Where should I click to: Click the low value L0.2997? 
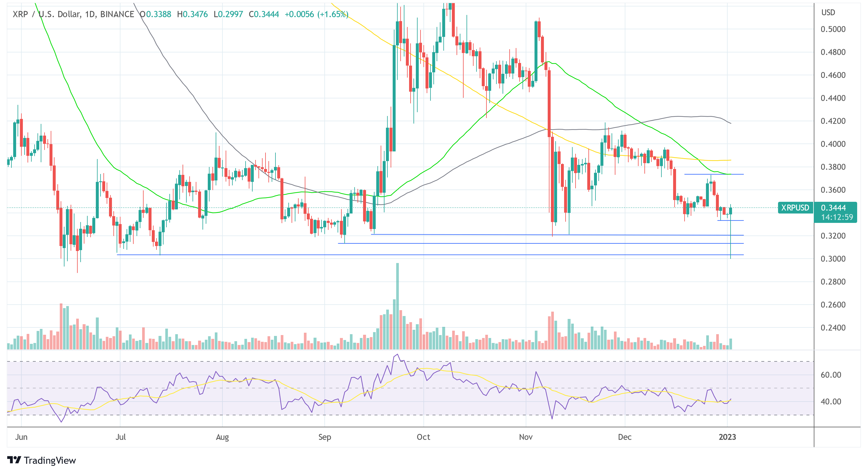228,14
